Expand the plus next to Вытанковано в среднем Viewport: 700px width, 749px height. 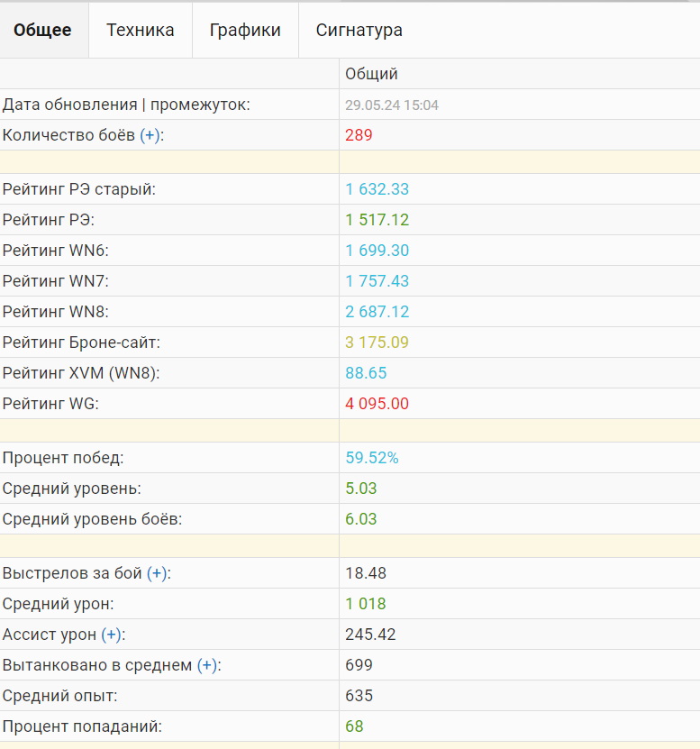[x=206, y=665]
